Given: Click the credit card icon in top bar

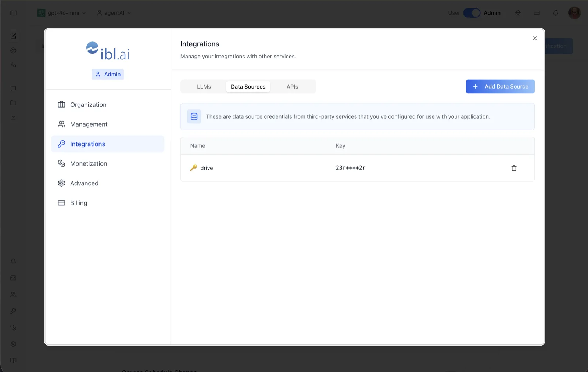Looking at the screenshot, I should tap(537, 13).
